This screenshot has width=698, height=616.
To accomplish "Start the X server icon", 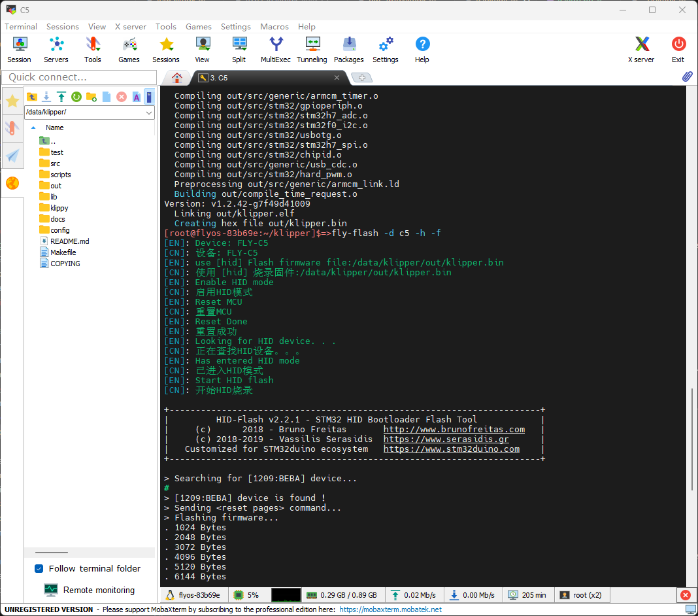I will coord(641,50).
